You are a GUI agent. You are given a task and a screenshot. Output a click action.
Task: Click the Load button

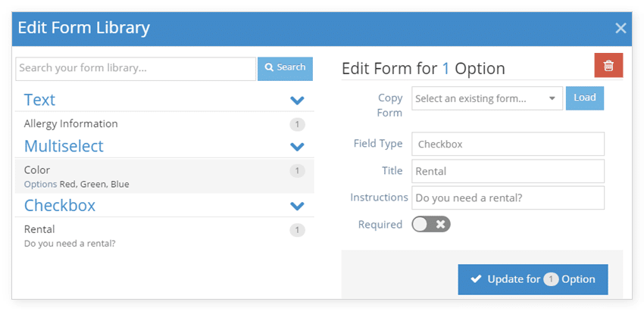pyautogui.click(x=585, y=98)
